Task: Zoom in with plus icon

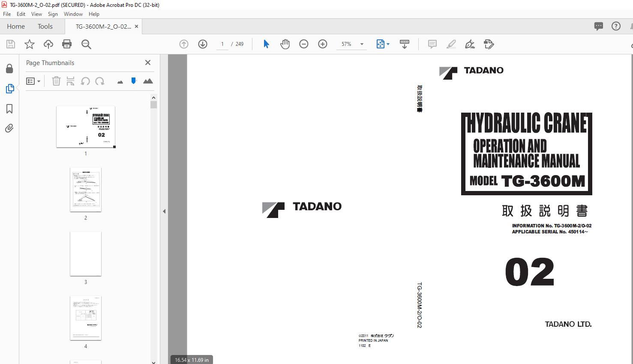Action: coord(323,44)
